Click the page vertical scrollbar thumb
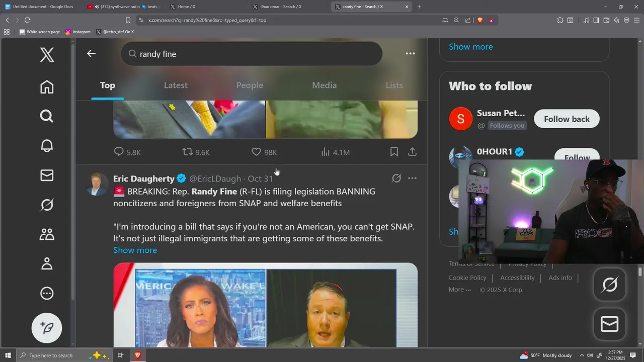Viewport: 644px width, 362px height. 640,271
